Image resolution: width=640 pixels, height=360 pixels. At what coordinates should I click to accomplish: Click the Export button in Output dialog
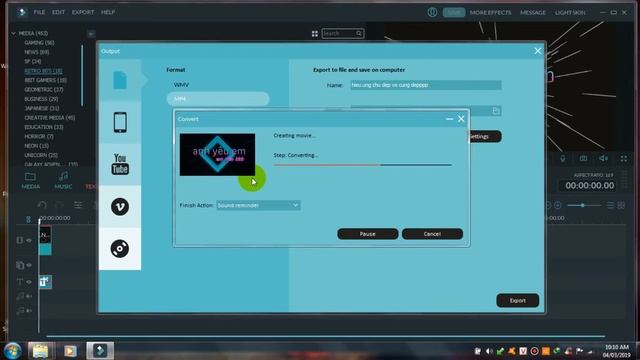pyautogui.click(x=518, y=300)
